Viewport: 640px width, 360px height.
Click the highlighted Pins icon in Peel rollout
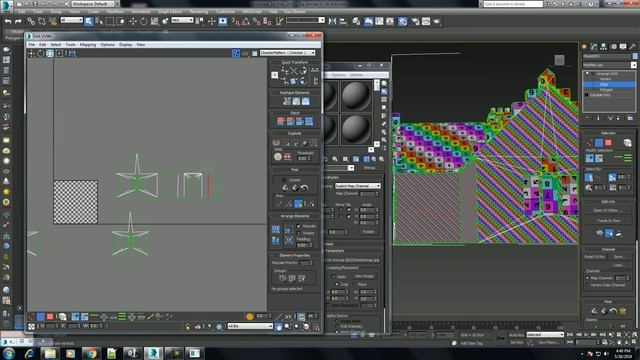[298, 203]
